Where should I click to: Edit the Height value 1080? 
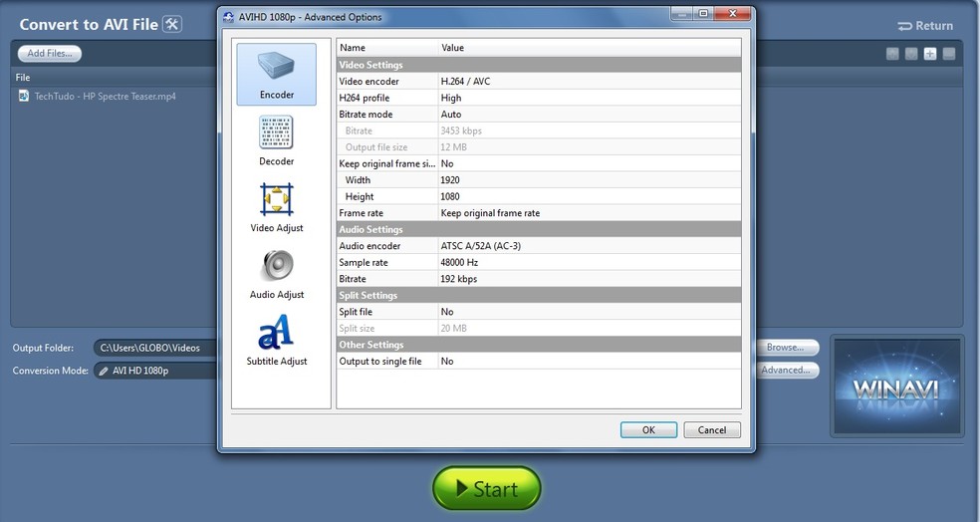(590, 196)
